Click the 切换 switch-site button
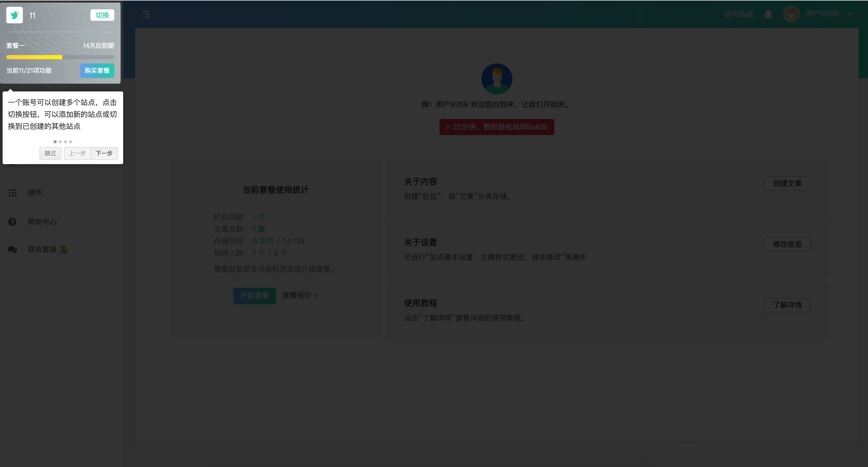The image size is (868, 467). tap(102, 15)
